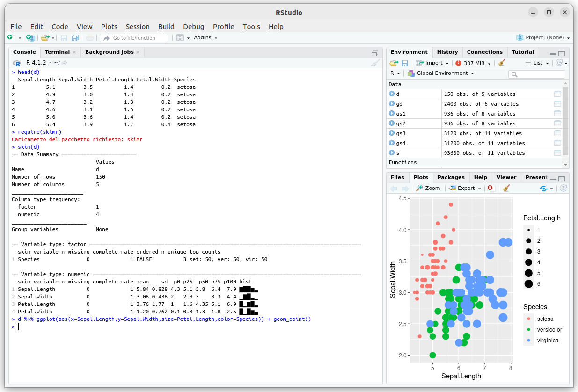Open the Export dropdown in Plots pane

465,188
